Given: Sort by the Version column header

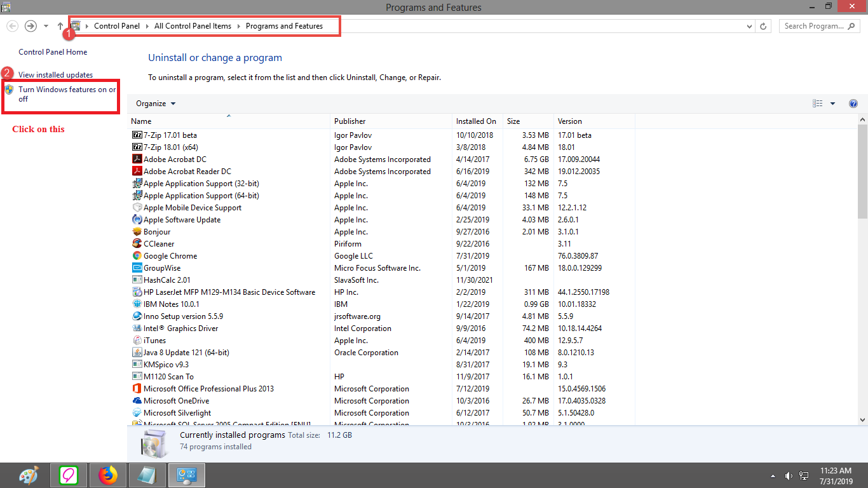Looking at the screenshot, I should [594, 121].
